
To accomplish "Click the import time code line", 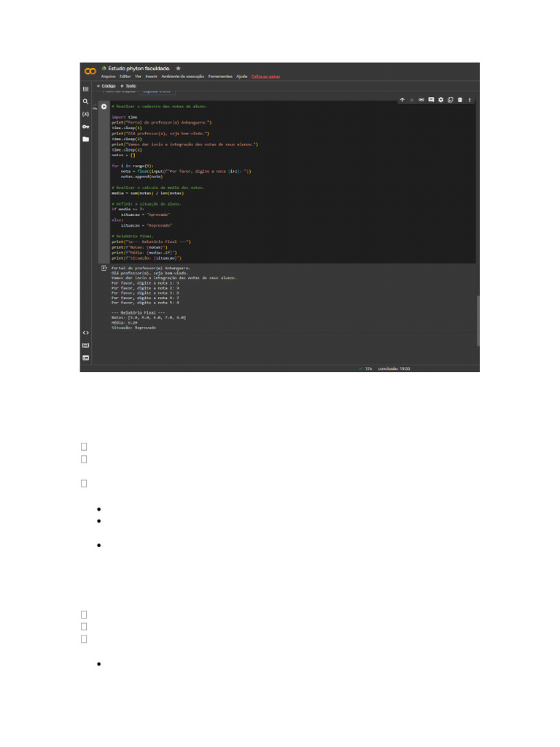I will [125, 117].
